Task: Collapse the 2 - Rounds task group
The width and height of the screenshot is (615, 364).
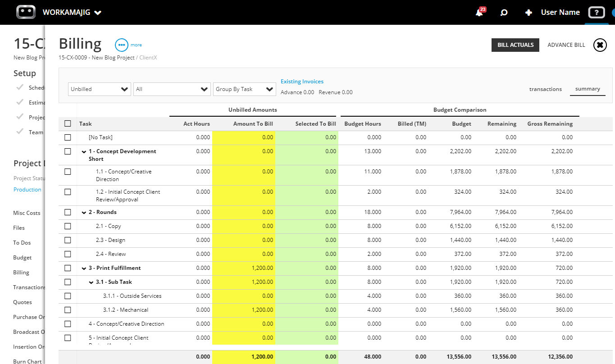Action: pos(84,213)
